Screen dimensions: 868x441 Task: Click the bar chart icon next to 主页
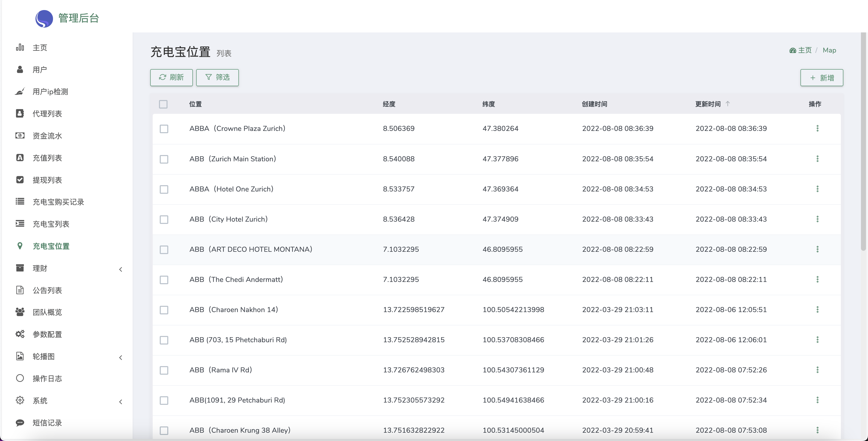point(20,47)
